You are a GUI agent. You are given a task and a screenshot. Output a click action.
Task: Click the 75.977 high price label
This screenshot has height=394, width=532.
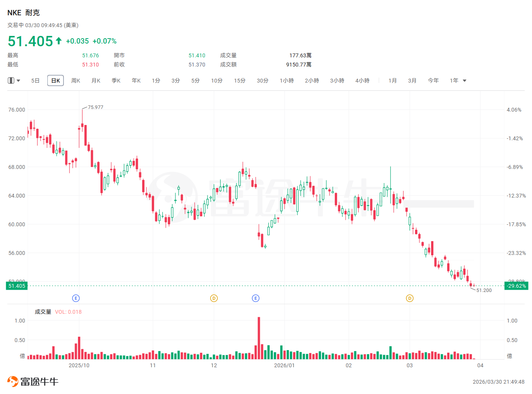tap(96, 107)
